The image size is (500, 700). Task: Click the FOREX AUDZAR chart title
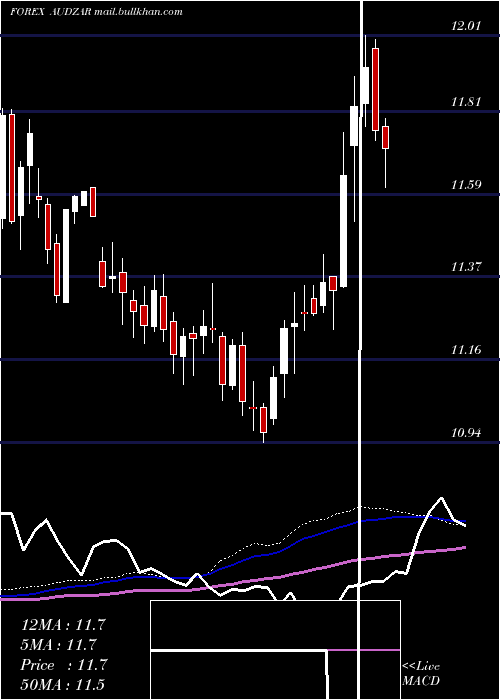[x=51, y=12]
